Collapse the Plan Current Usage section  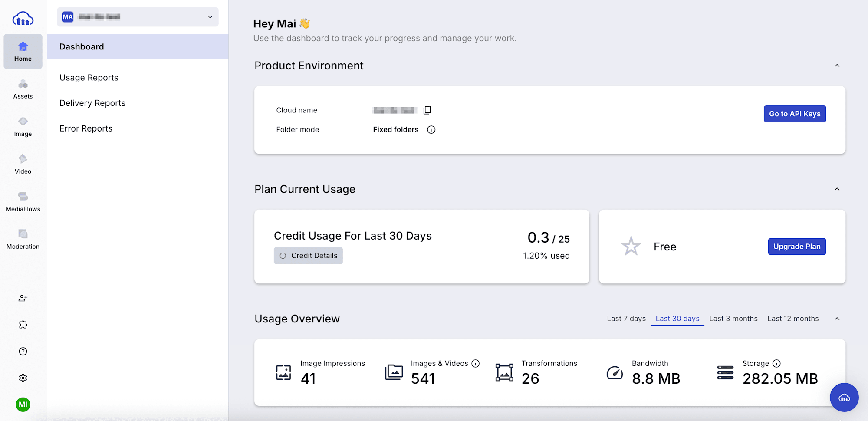click(837, 189)
